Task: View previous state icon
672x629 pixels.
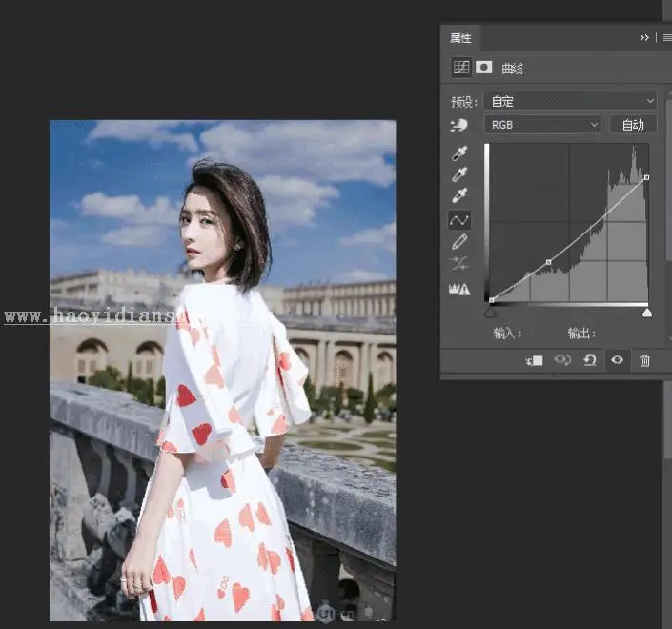Action: click(562, 360)
